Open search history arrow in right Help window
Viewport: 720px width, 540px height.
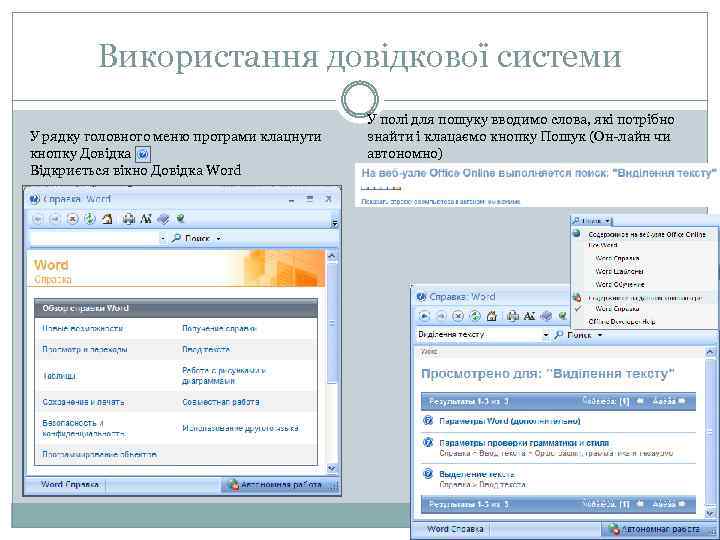(x=546, y=335)
